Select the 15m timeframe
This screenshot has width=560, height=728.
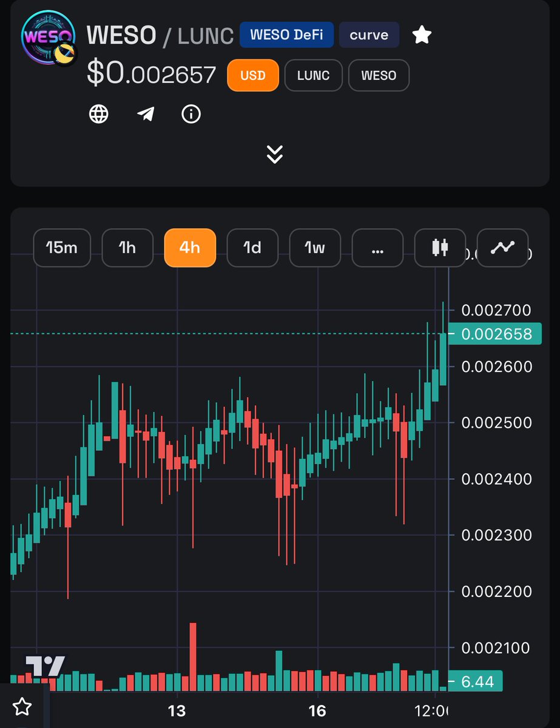pos(62,248)
